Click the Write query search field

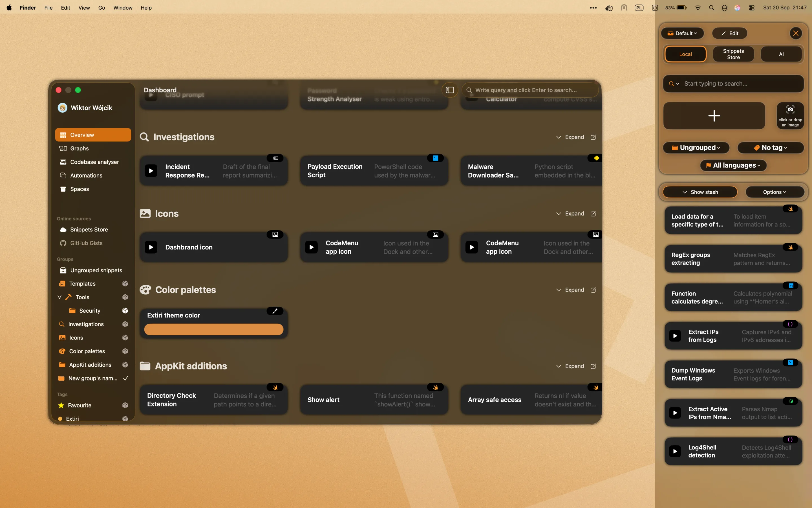click(x=530, y=90)
